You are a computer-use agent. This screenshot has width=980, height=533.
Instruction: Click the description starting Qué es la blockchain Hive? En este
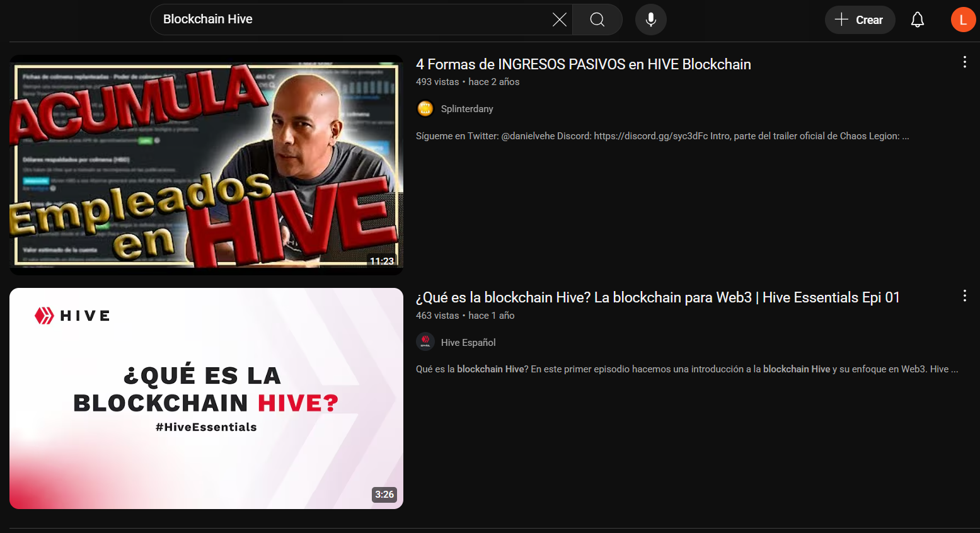[x=687, y=369]
